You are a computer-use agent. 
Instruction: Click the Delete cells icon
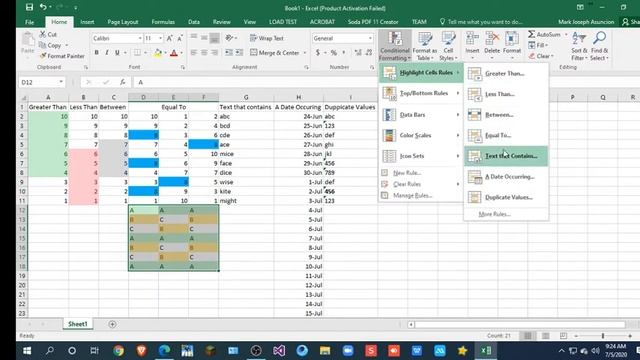(x=492, y=39)
